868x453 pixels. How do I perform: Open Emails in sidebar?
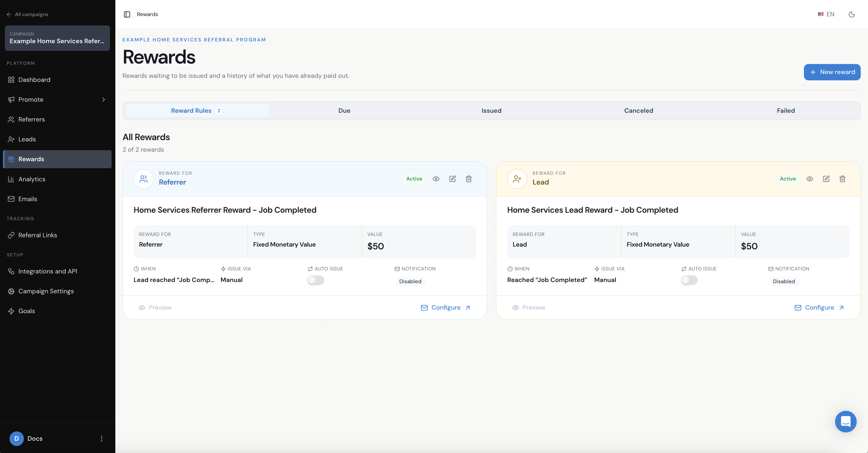(x=57, y=199)
